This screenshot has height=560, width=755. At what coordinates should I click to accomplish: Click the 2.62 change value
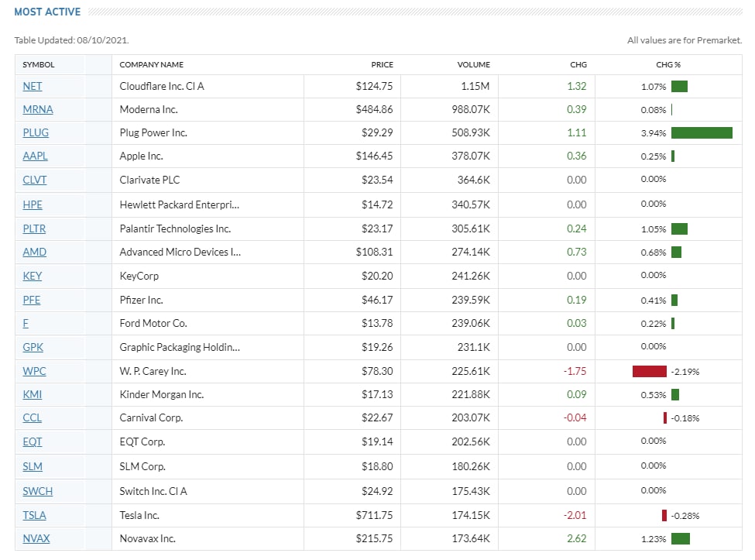tap(576, 538)
